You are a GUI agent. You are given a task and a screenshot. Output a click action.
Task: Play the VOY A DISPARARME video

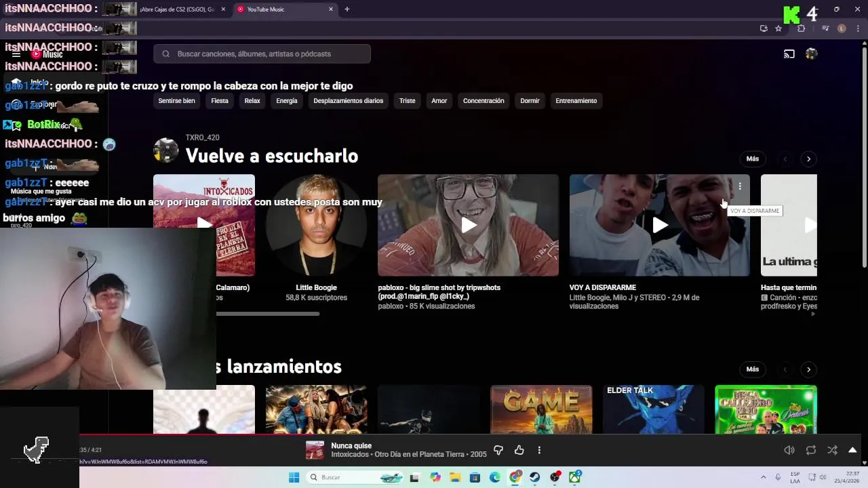coord(660,225)
